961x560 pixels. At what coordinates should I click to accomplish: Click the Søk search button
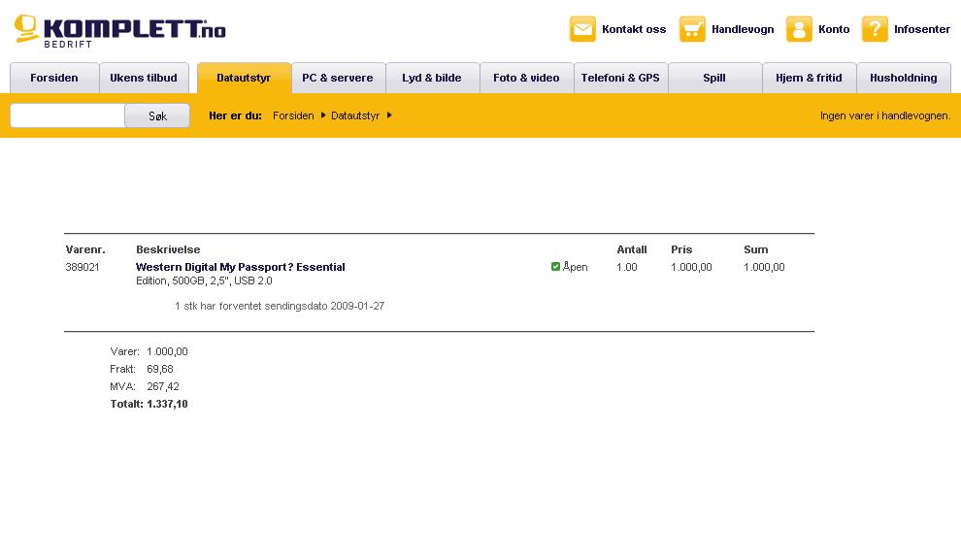[x=157, y=115]
